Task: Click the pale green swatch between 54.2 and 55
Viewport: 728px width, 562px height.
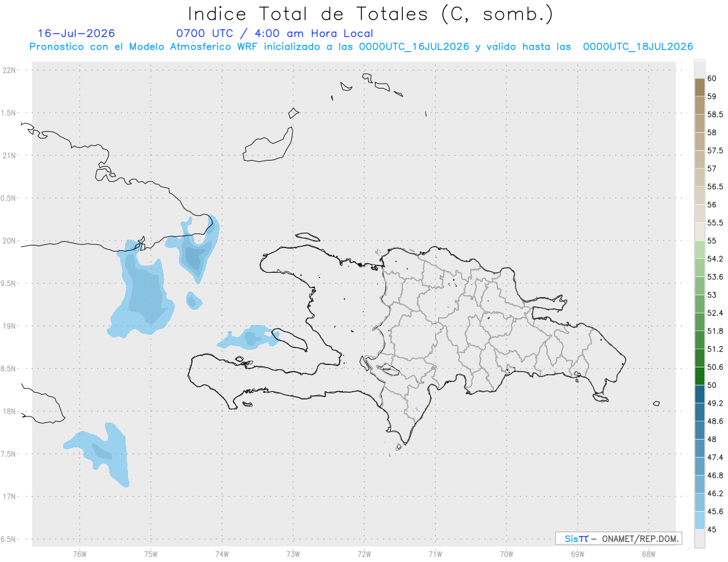Action: coord(699,250)
